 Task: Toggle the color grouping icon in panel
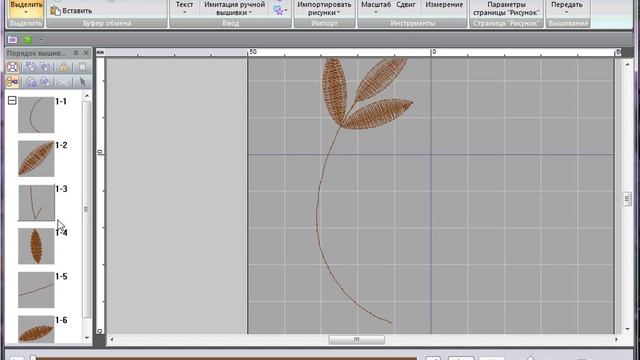(13, 82)
